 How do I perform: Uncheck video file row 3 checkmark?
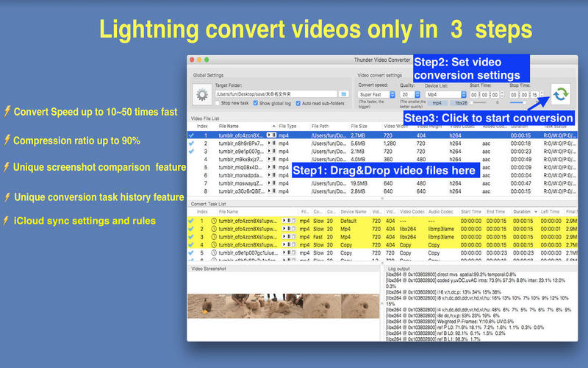point(191,152)
